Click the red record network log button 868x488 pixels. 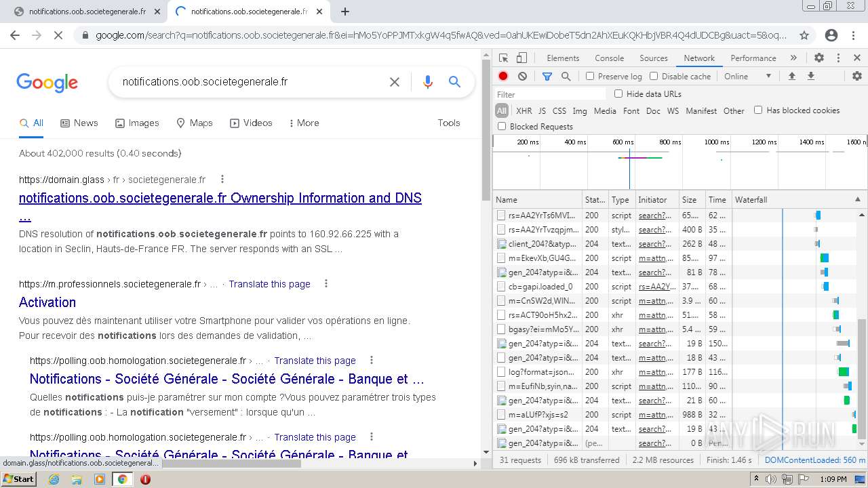click(503, 77)
